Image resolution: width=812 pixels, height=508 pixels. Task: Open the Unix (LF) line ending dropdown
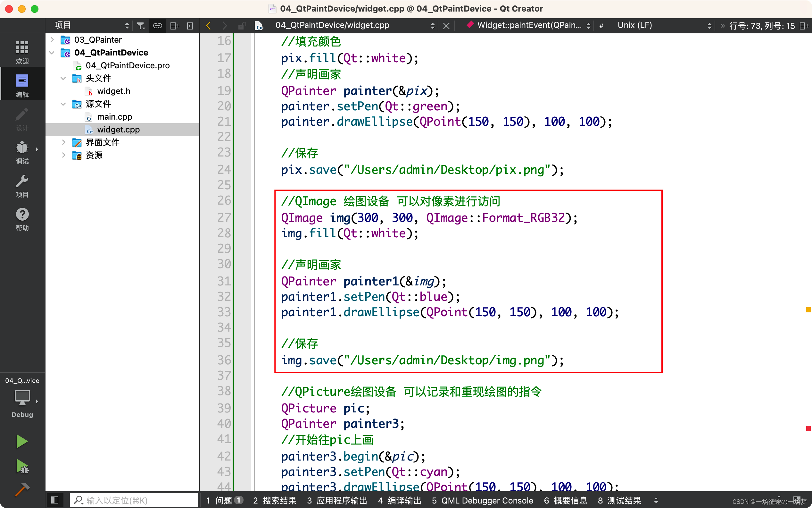664,26
